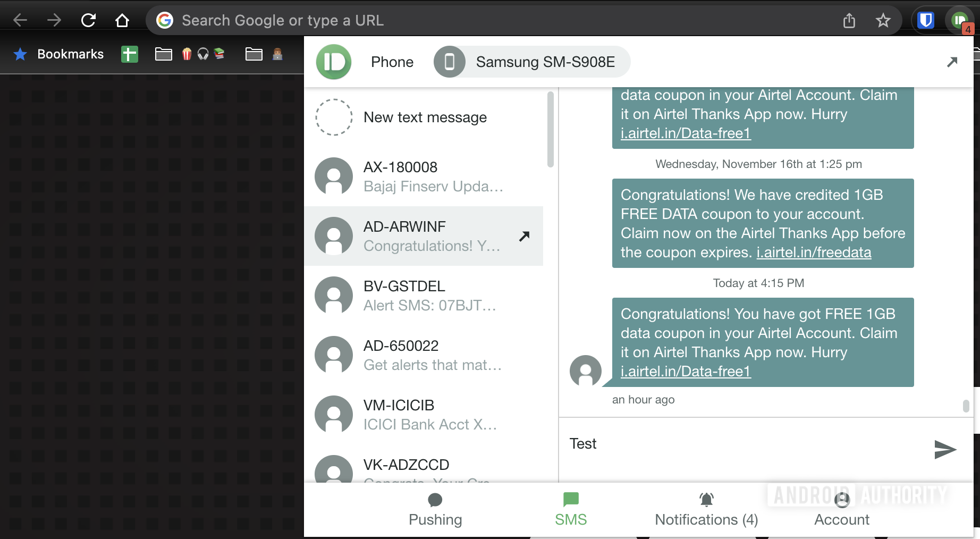This screenshot has height=539, width=980.
Task: Open the AD-650022 conversation
Action: pyautogui.click(x=424, y=355)
